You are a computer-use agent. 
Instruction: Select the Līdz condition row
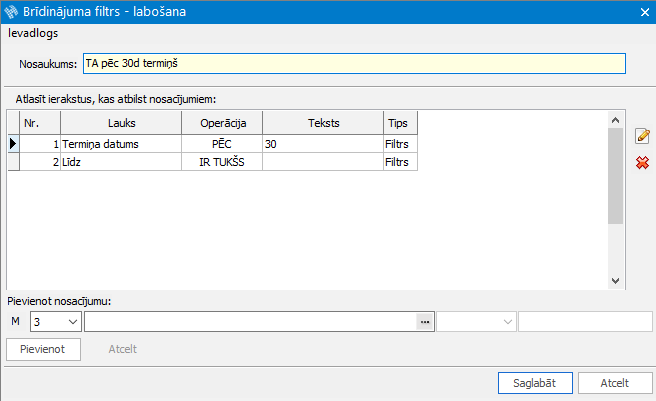pos(120,162)
